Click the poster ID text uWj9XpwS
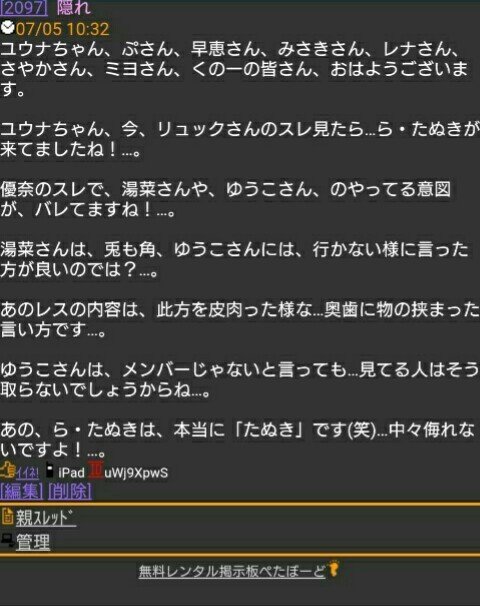Image resolution: width=480 pixels, height=606 pixels. tap(136, 473)
